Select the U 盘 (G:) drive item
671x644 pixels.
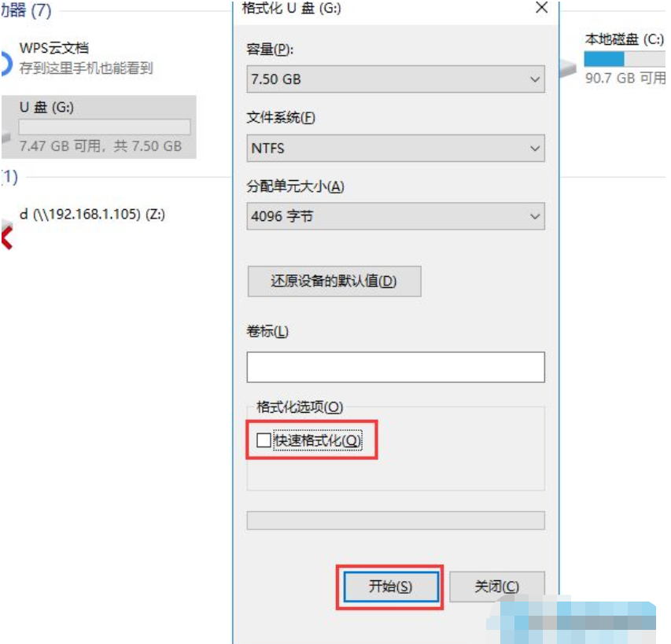click(x=99, y=127)
